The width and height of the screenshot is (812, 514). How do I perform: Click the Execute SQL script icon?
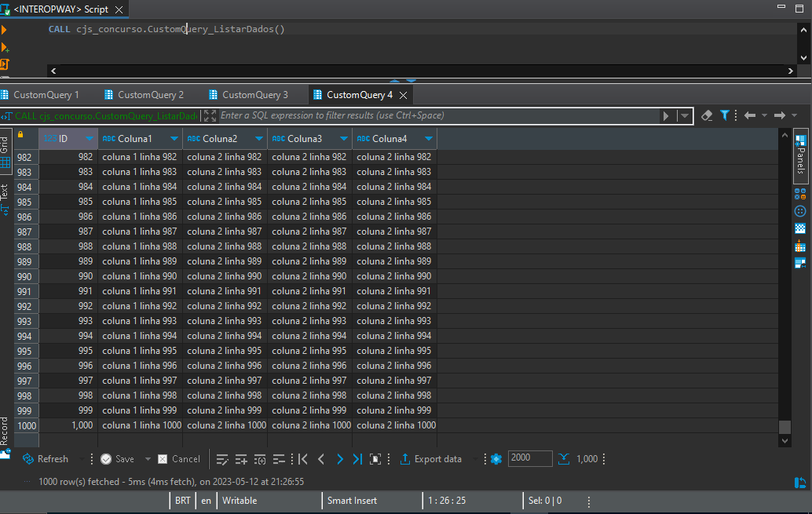pyautogui.click(x=5, y=64)
